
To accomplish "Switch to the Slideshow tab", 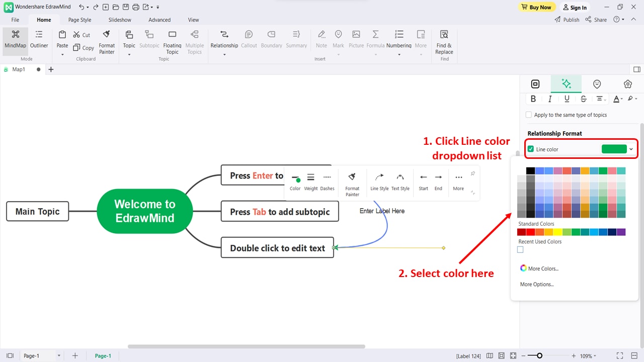I will tap(120, 20).
